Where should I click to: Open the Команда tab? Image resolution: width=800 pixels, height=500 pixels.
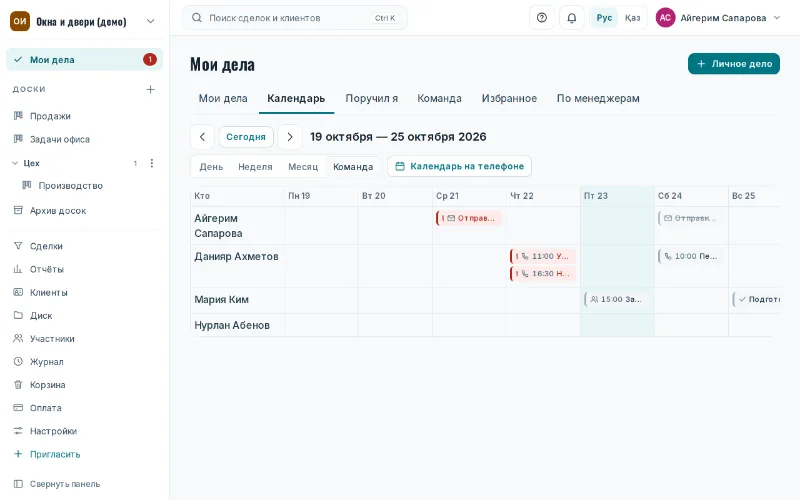click(439, 98)
